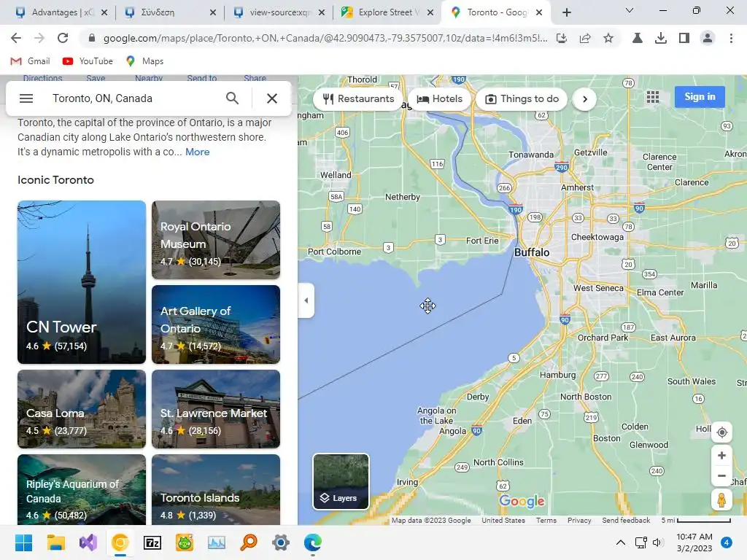Image resolution: width=747 pixels, height=560 pixels.
Task: Open the Google apps grid
Action: point(653,97)
